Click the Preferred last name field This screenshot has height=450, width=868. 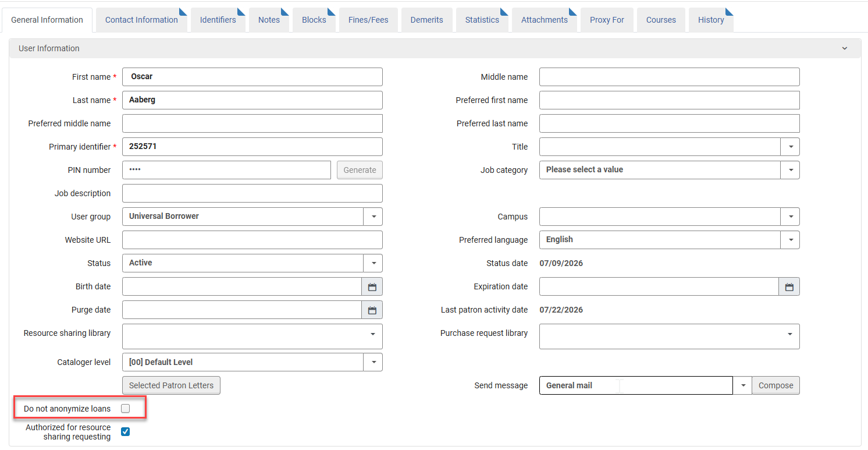click(670, 123)
